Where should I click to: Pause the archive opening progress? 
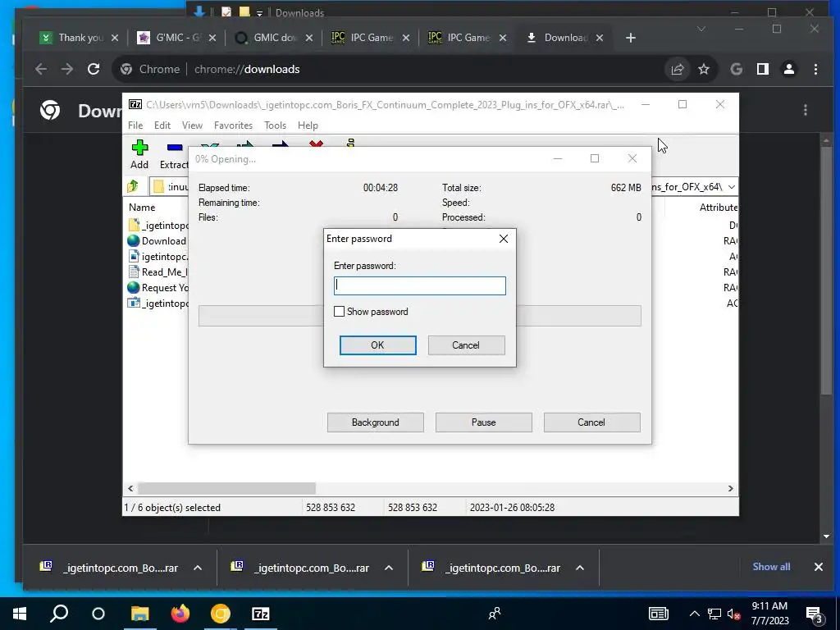tap(483, 422)
